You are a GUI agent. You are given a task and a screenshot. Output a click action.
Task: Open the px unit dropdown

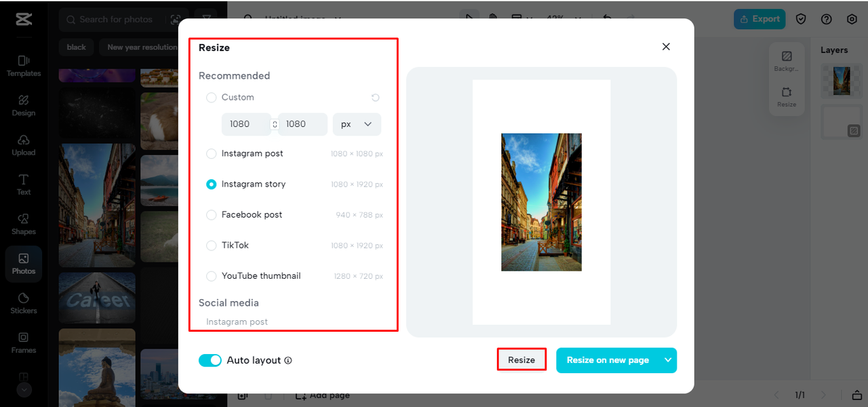point(357,124)
